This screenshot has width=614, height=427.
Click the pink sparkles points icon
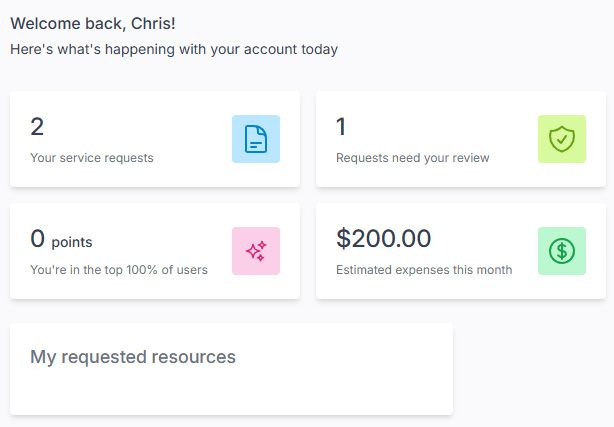[x=256, y=251]
